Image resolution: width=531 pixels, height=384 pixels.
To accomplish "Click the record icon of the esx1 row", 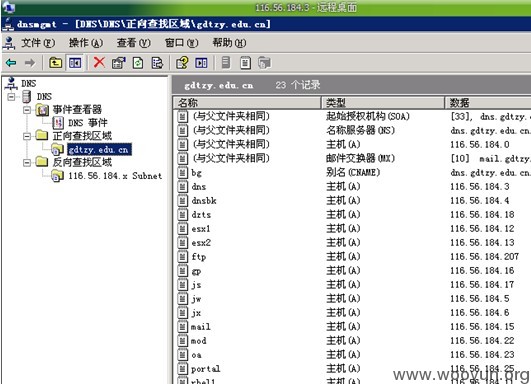I will [x=183, y=229].
